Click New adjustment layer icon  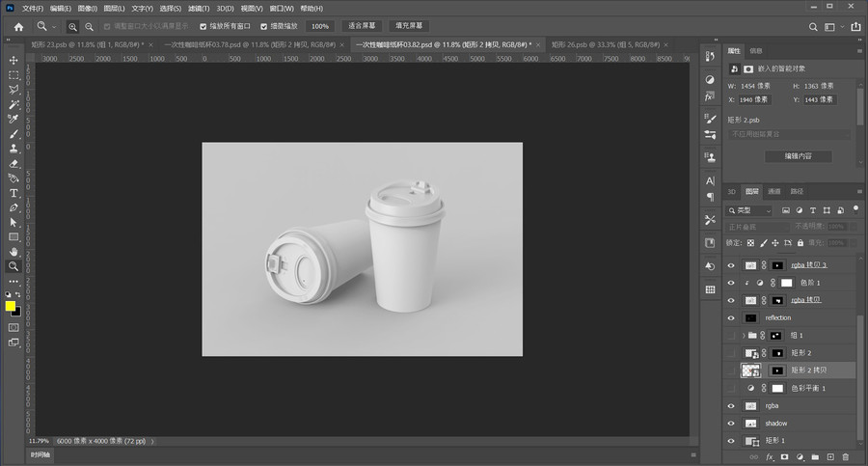click(x=800, y=457)
